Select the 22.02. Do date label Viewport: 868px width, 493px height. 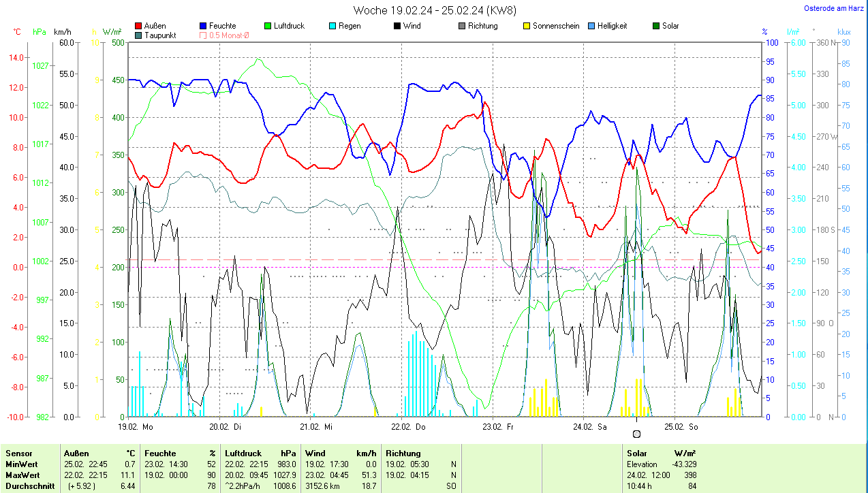[408, 427]
